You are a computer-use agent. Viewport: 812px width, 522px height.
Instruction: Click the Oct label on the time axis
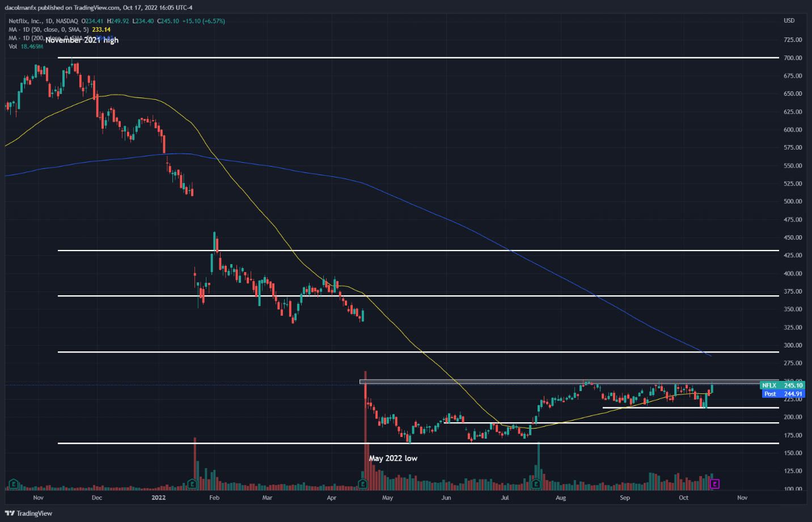(x=684, y=498)
